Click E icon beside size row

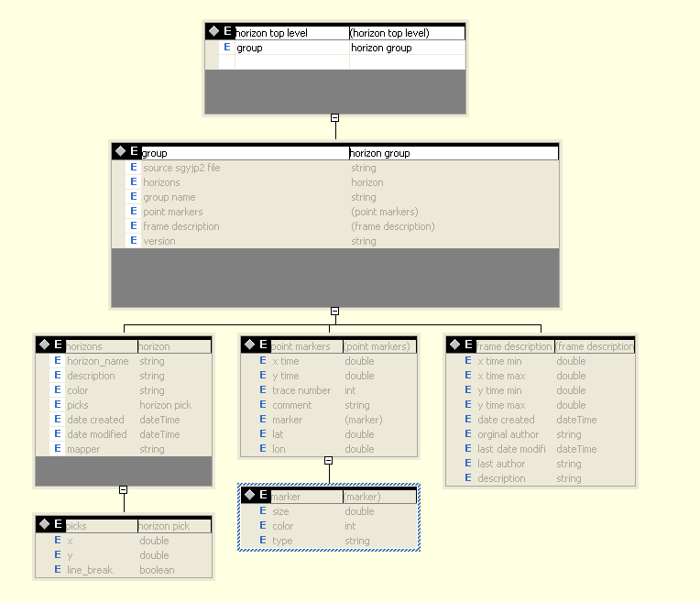pos(263,510)
